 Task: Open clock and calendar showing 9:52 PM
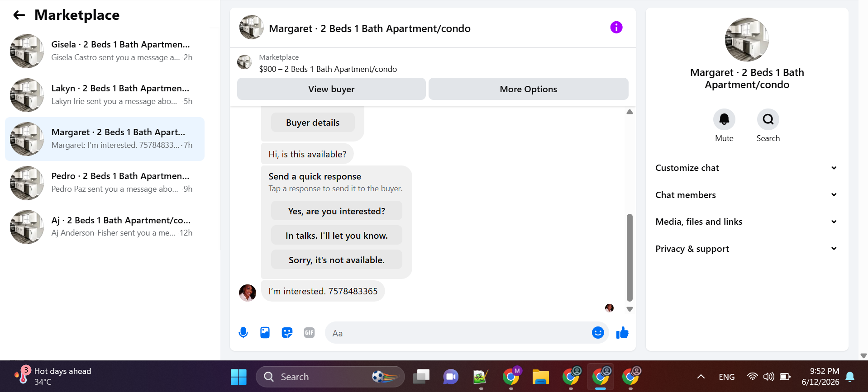tap(820, 376)
